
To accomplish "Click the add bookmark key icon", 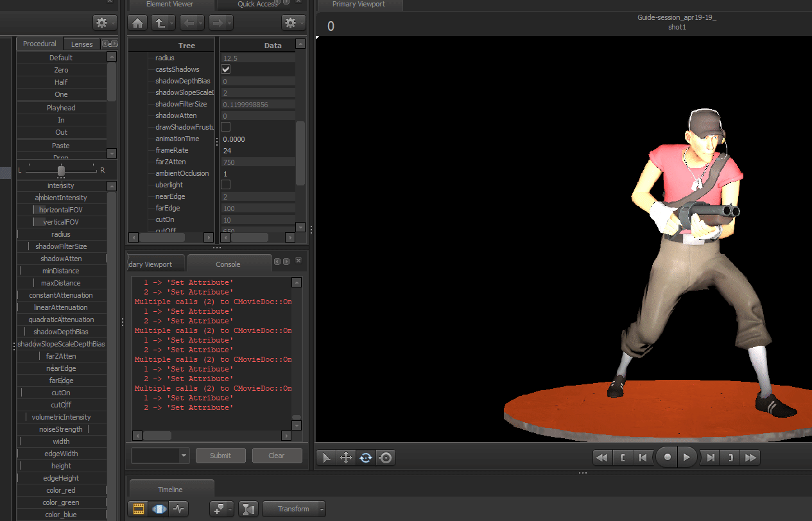I will click(x=219, y=509).
